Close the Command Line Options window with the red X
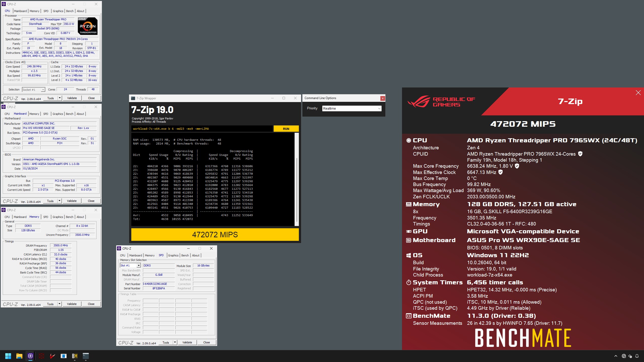Viewport: 644px width, 362px height. (383, 98)
